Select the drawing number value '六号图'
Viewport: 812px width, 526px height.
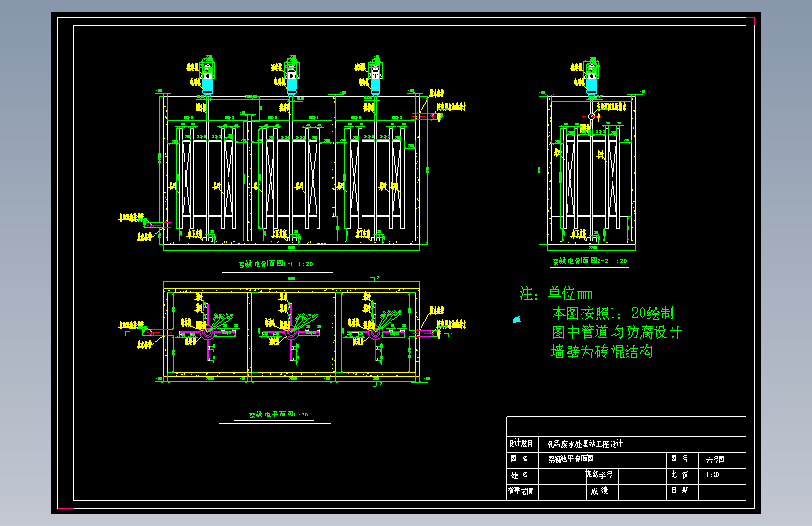tap(715, 460)
